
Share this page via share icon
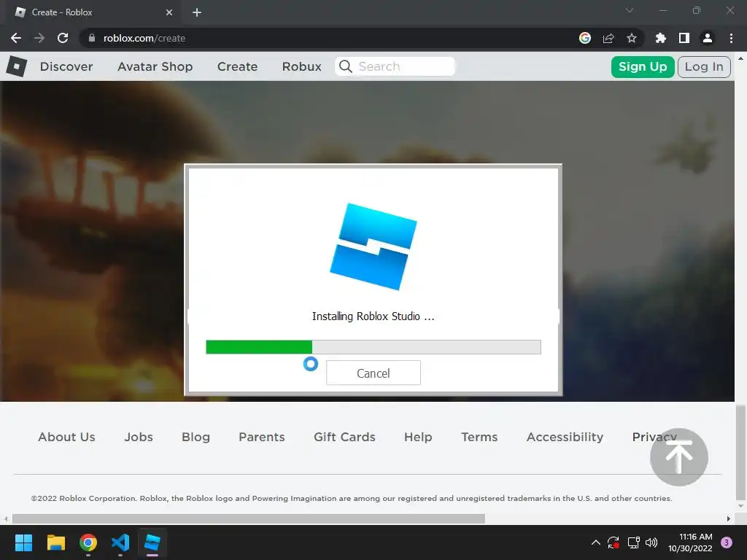click(x=608, y=38)
